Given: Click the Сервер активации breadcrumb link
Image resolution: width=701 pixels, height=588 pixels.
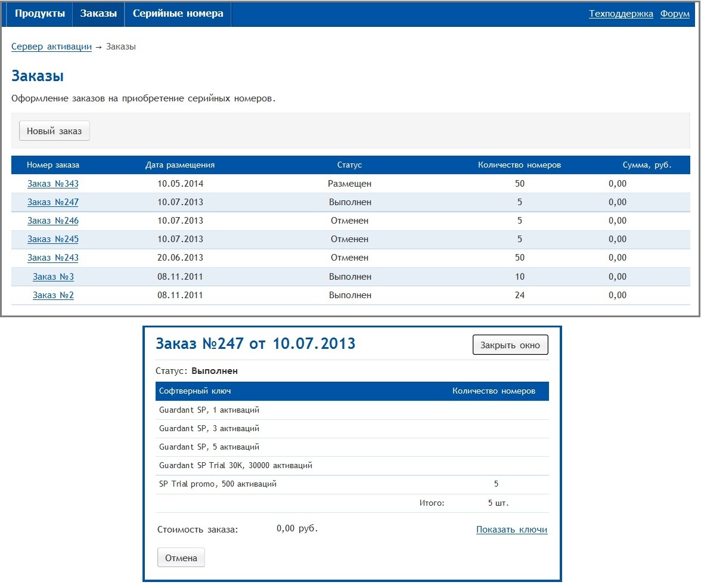Looking at the screenshot, I should click(51, 47).
